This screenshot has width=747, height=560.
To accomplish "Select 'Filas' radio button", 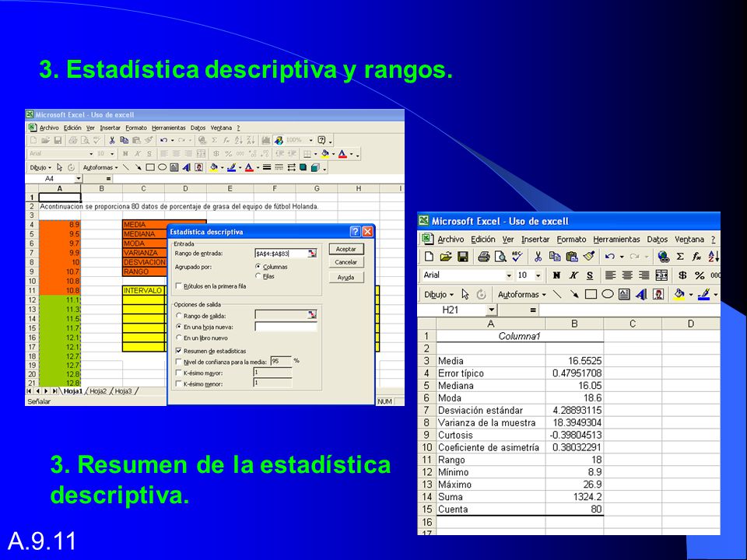I will pos(258,276).
